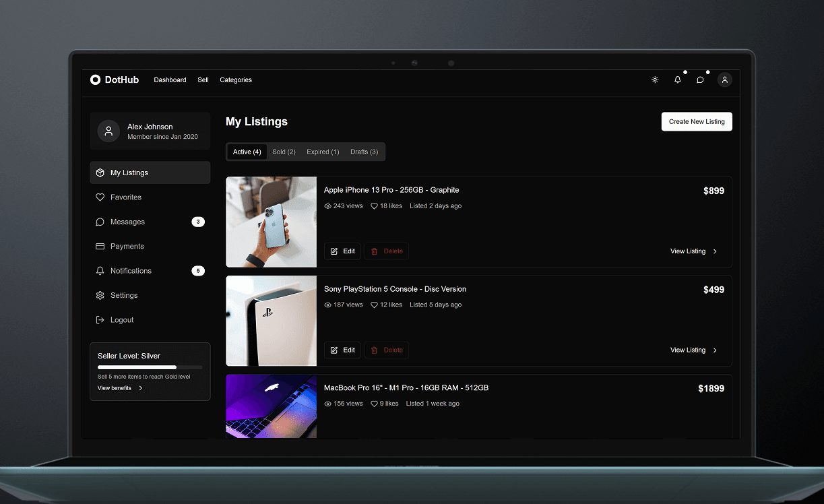Click the eye views icon on PlayStation listing
The height and width of the screenshot is (504, 824).
click(327, 305)
